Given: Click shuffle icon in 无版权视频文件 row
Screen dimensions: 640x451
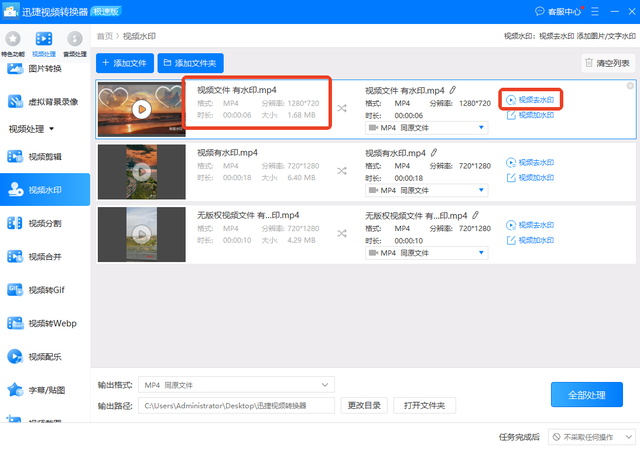Looking at the screenshot, I should (342, 233).
